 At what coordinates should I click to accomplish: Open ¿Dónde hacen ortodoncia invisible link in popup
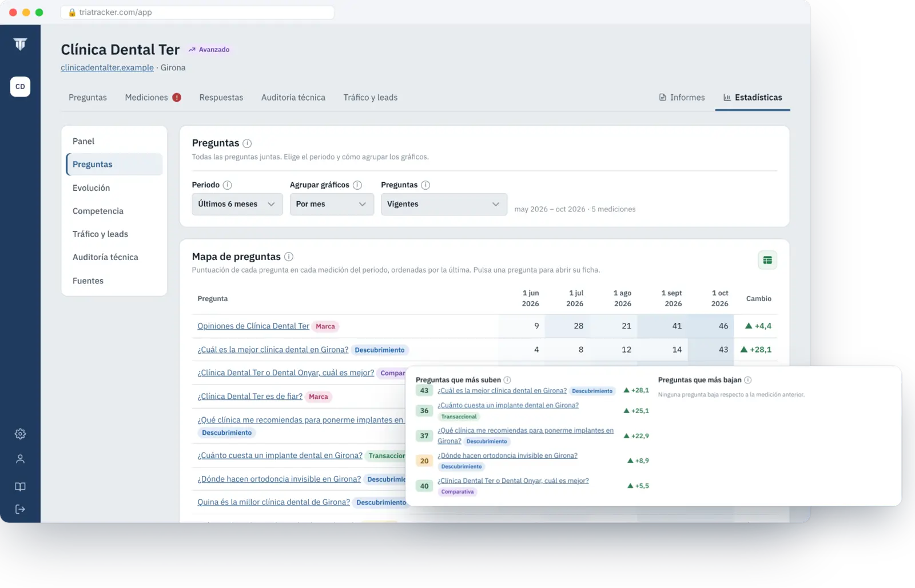point(507,455)
